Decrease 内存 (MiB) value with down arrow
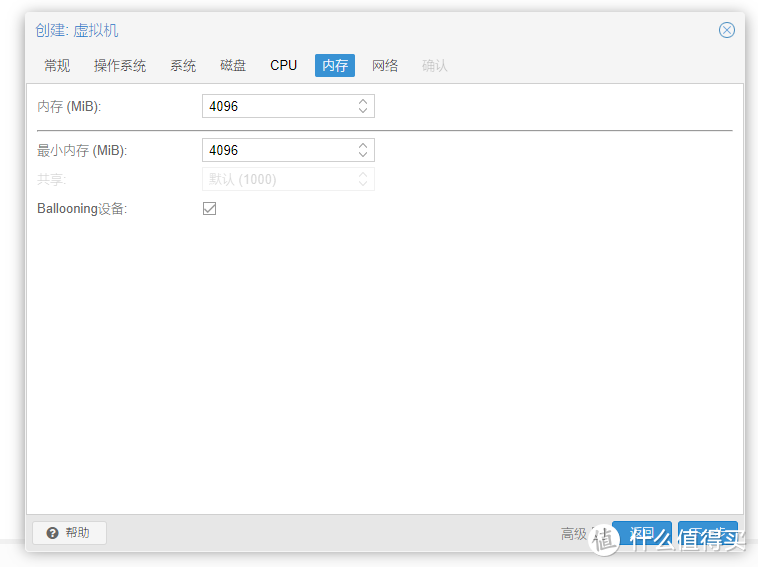Viewport: 758px width, 567px height. point(363,111)
